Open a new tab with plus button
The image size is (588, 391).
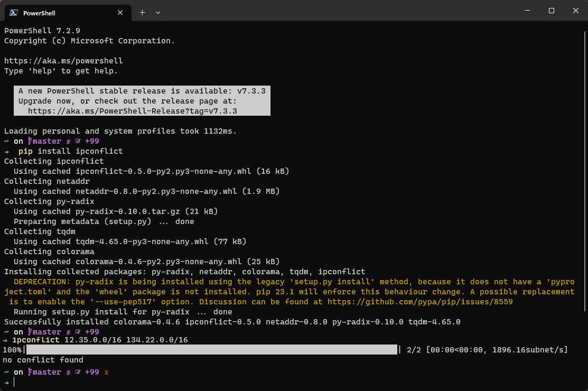142,12
